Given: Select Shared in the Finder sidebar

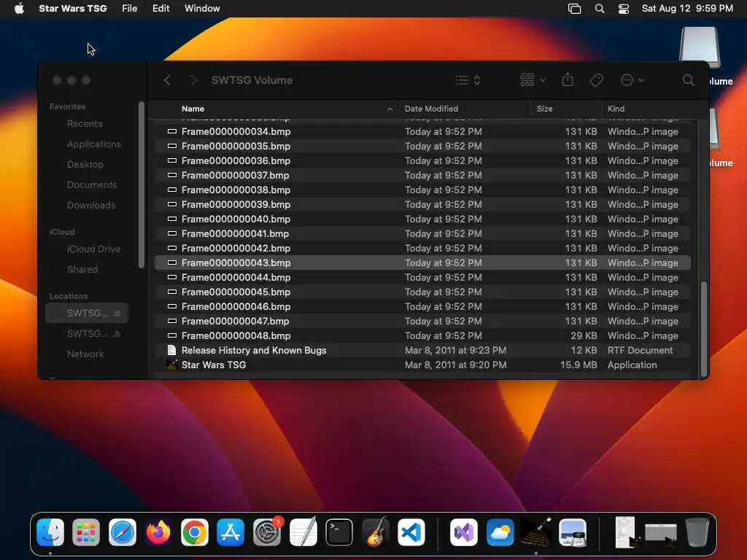Looking at the screenshot, I should pos(82,270).
